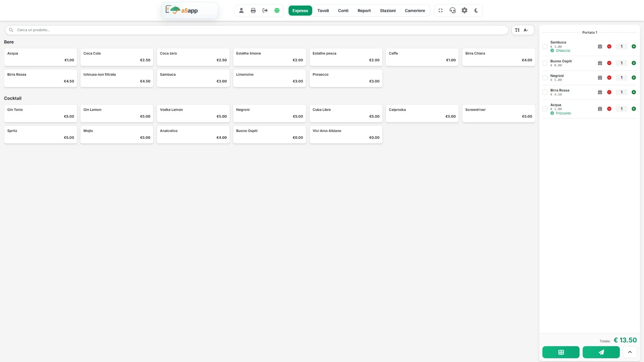
Task: Add Prosecco product card
Action: pos(346,78)
